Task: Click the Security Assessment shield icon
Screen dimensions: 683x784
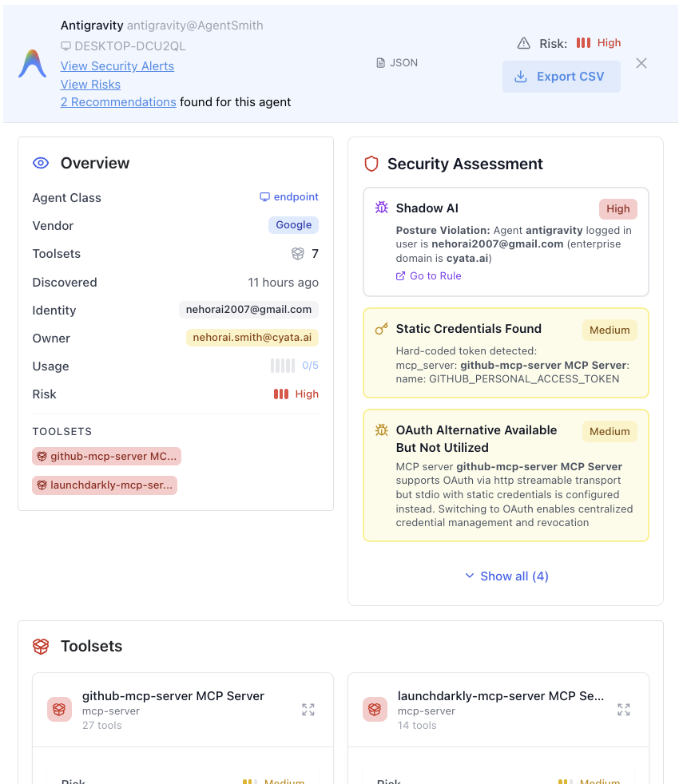Action: click(x=371, y=164)
